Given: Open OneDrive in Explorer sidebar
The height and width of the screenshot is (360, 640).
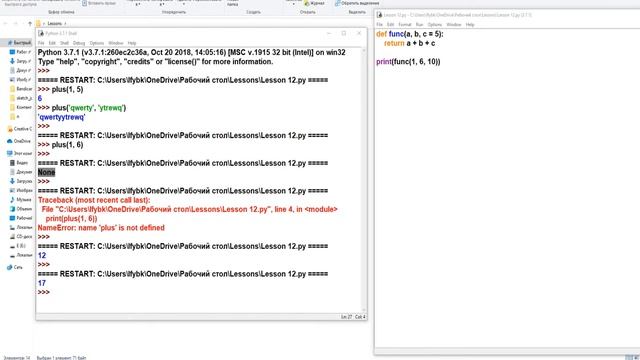Looking at the screenshot, I should click(19, 141).
